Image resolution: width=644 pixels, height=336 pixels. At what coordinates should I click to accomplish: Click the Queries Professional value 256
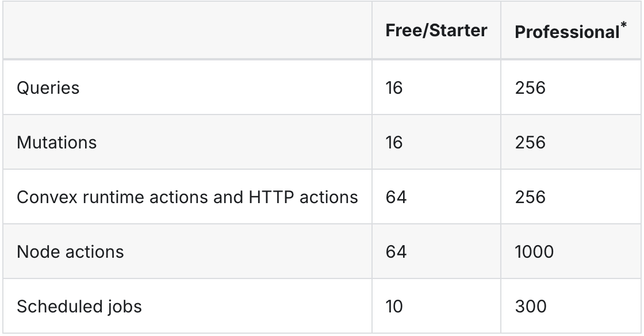pyautogui.click(x=530, y=88)
